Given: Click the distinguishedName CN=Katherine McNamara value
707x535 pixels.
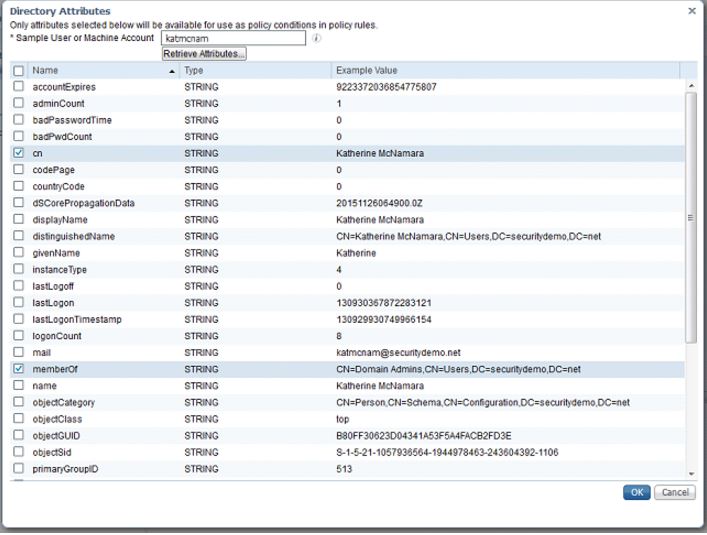Looking at the screenshot, I should 468,236.
